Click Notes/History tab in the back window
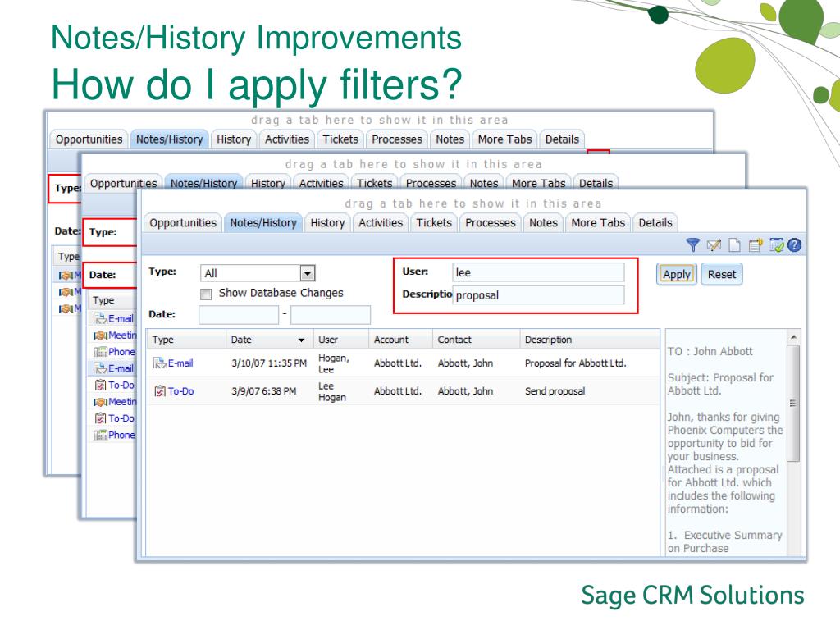840x630 pixels. 169,139
